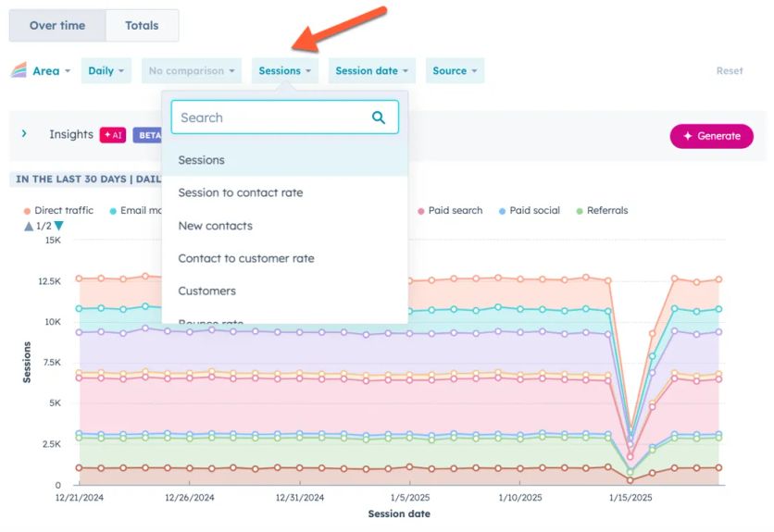Open the No comparison dropdown
Screen dimensions: 774x532
tap(192, 70)
